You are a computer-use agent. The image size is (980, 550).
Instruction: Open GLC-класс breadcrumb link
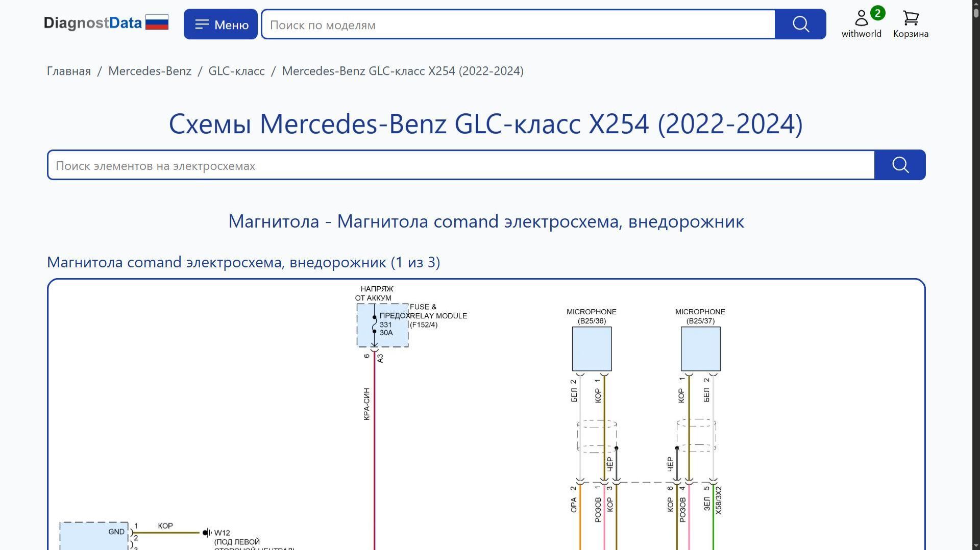click(237, 71)
